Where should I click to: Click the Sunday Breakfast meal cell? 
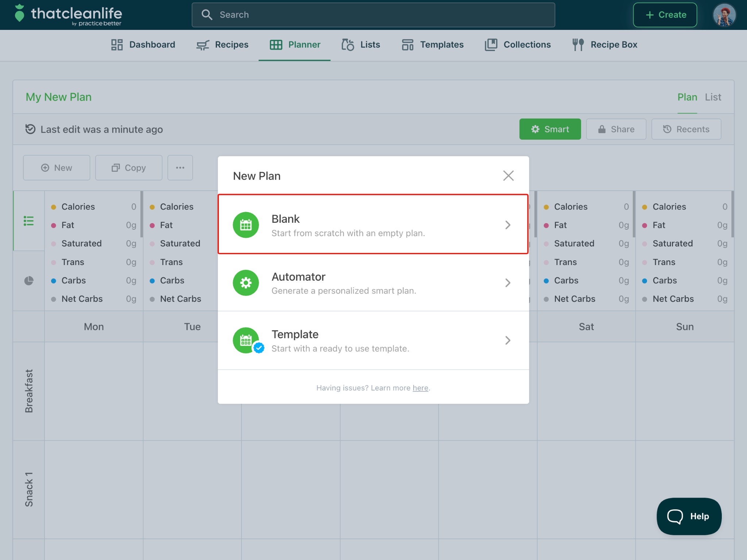pyautogui.click(x=685, y=391)
